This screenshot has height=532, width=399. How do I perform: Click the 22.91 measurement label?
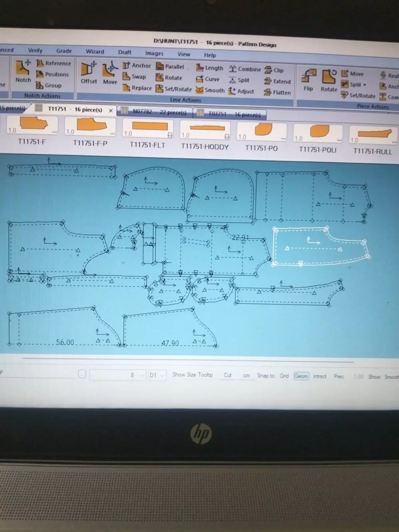pyautogui.click(x=240, y=238)
